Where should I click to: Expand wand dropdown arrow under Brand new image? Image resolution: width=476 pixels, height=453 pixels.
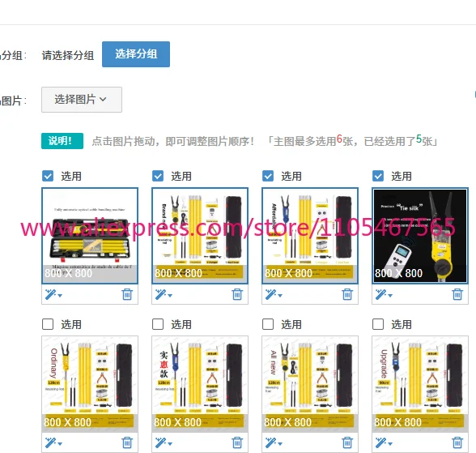(170, 295)
